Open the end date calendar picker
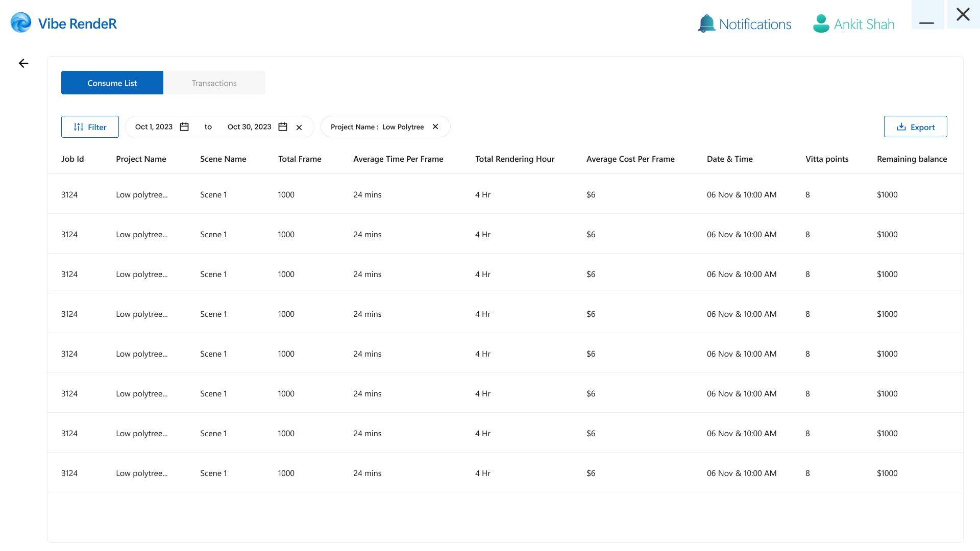This screenshot has height=551, width=980. pyautogui.click(x=283, y=127)
